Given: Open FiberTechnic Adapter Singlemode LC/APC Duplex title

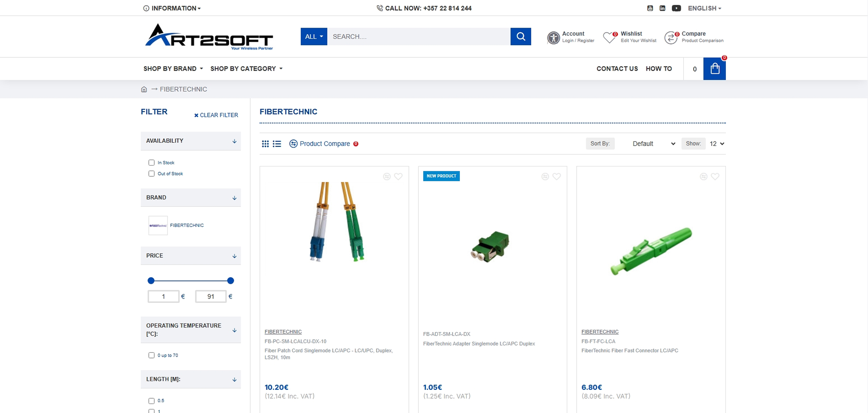Looking at the screenshot, I should (x=479, y=344).
